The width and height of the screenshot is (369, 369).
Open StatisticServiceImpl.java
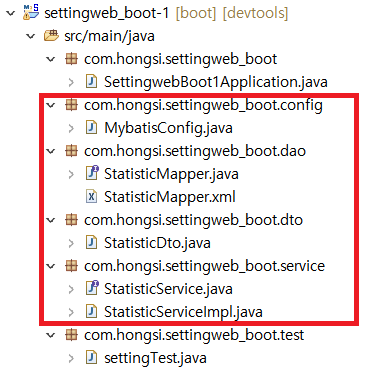click(x=183, y=312)
